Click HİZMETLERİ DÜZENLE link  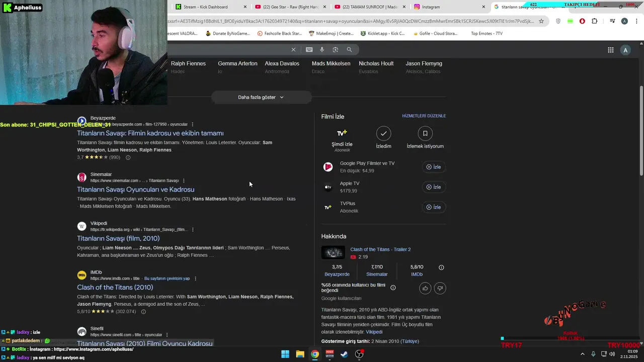424,116
